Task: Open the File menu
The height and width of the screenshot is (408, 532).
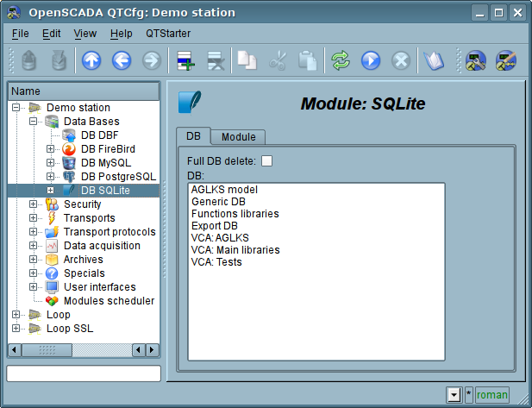Action: (x=21, y=34)
